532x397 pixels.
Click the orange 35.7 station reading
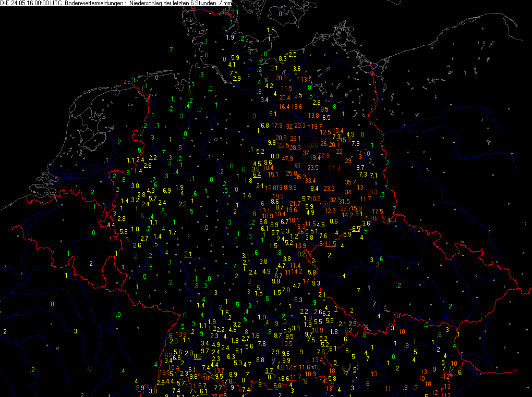(350, 182)
